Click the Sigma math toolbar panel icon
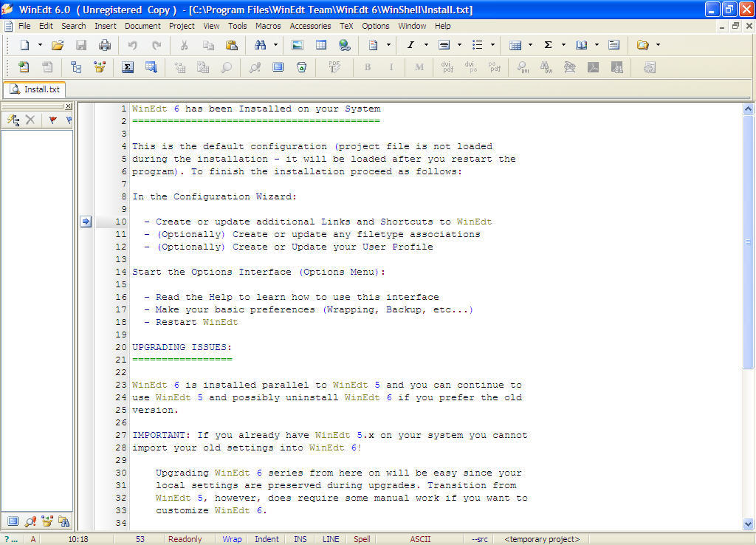Screen dimensions: 756x545 click(x=128, y=67)
